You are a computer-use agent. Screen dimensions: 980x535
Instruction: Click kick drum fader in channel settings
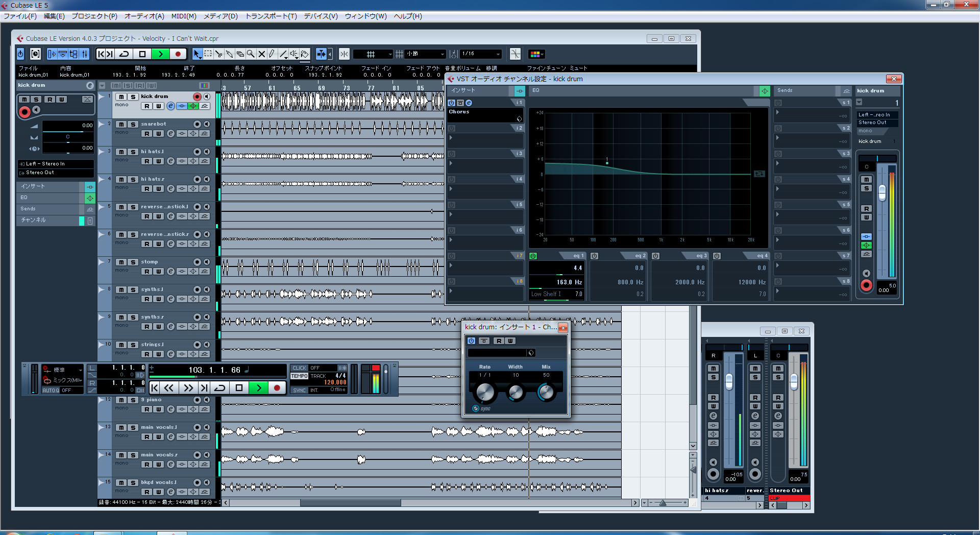tap(882, 193)
